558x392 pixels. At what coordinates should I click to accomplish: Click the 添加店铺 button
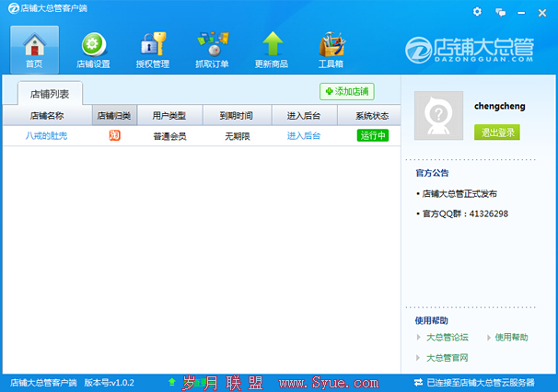point(347,92)
